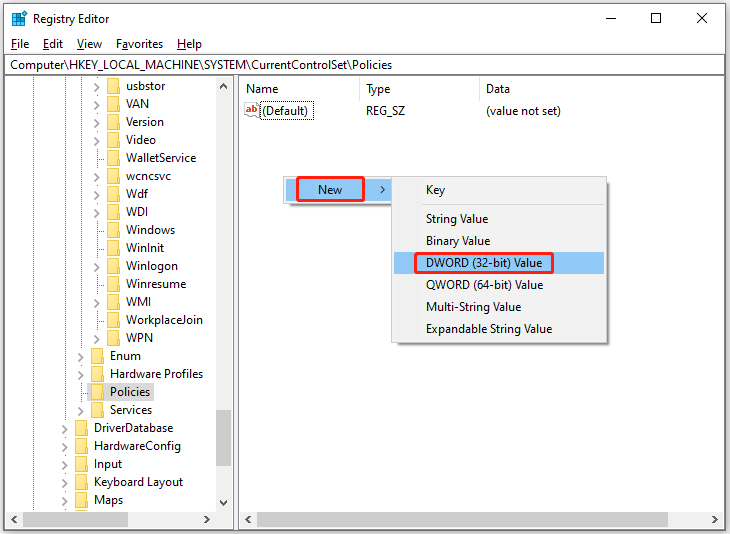
Task: Click the HardwareConfig folder icon
Action: click(81, 446)
